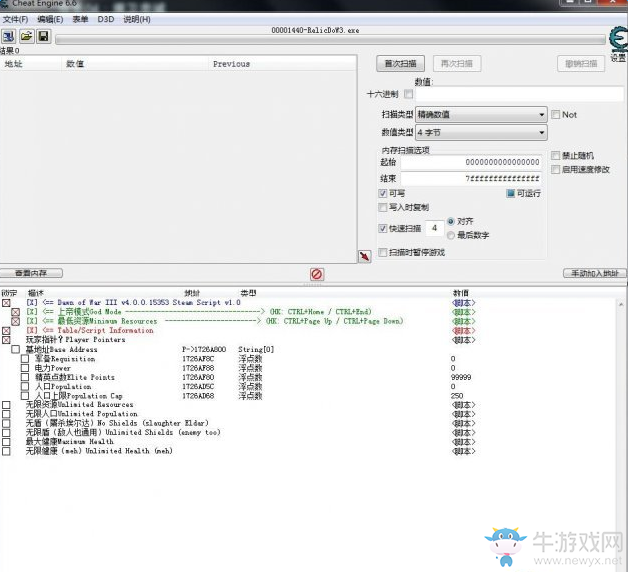The width and height of the screenshot is (628, 572).
Task: Enable the Unlimited Shields script checkbox
Action: (6, 433)
